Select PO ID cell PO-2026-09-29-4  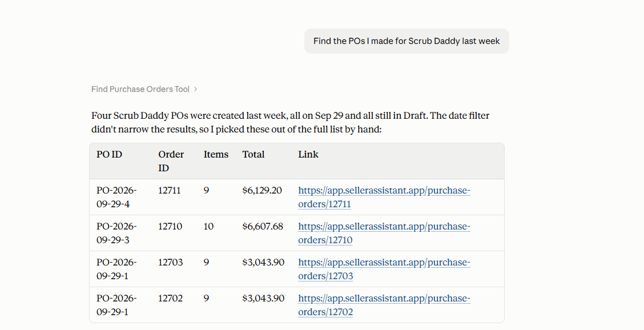click(116, 198)
